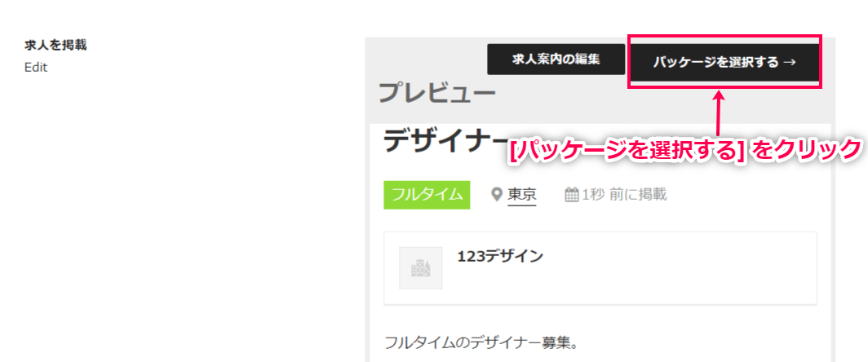Image resolution: width=868 pixels, height=362 pixels.
Task: Click the デザイナー job title heading
Action: [445, 142]
